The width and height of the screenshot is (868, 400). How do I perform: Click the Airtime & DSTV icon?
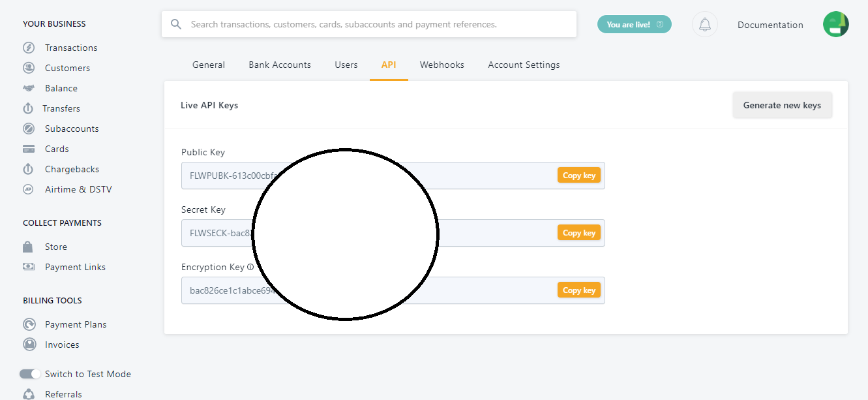click(x=28, y=189)
